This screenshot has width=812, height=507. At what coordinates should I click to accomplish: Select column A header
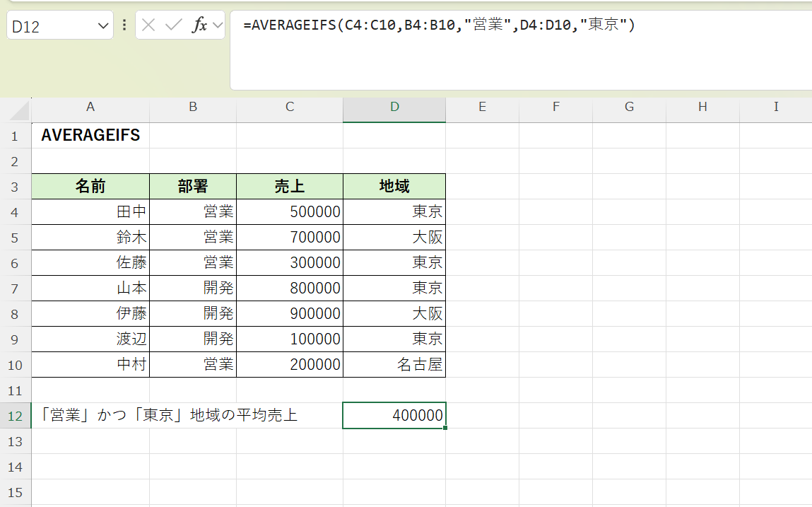click(90, 107)
